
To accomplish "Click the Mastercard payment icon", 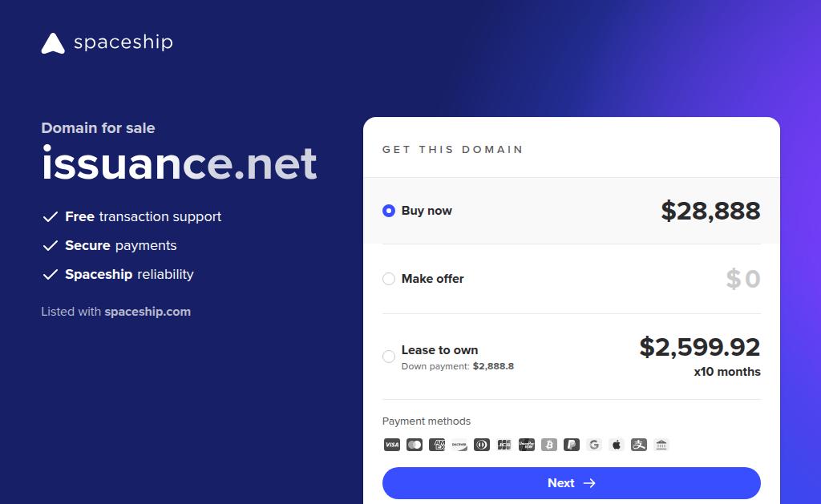I will coord(415,445).
